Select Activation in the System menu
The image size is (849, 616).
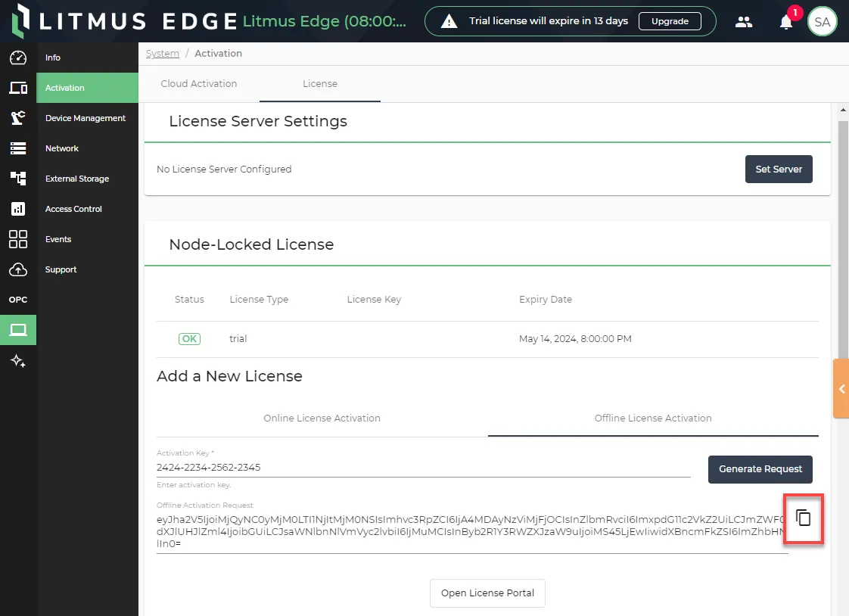click(x=87, y=88)
